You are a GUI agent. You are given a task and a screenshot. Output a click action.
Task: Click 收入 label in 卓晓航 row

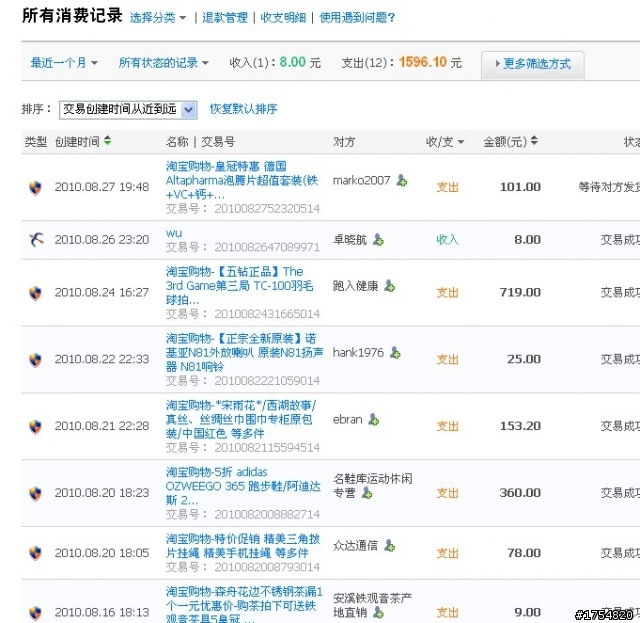447,240
